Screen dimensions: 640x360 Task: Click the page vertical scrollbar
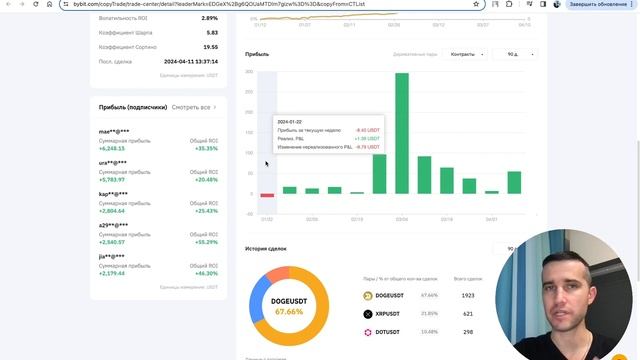(638, 210)
